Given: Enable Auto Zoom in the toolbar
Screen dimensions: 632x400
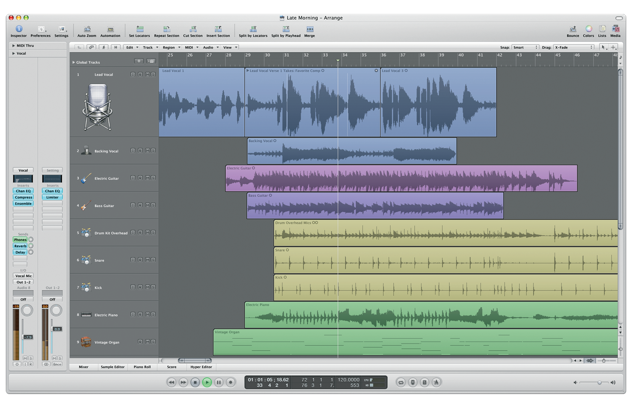Looking at the screenshot, I should click(87, 29).
